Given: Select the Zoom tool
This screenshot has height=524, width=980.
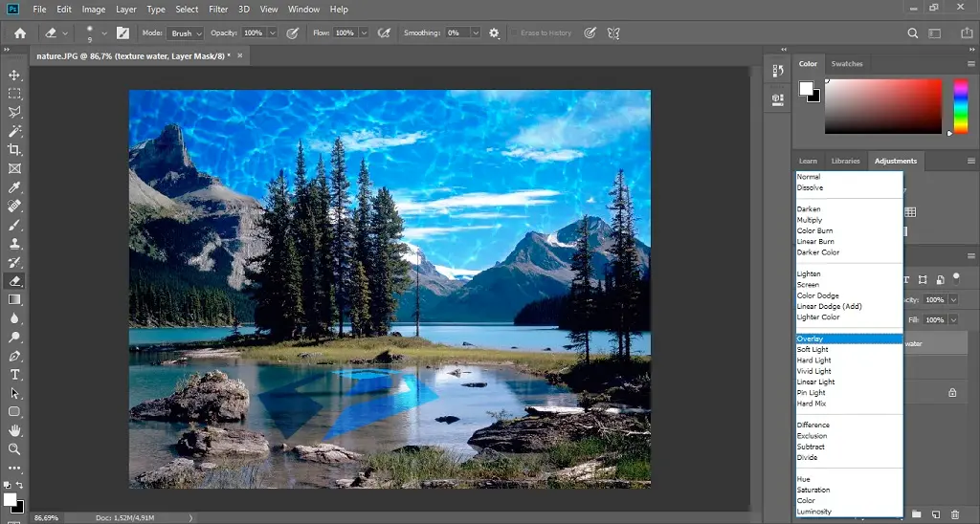Looking at the screenshot, I should pos(14,449).
